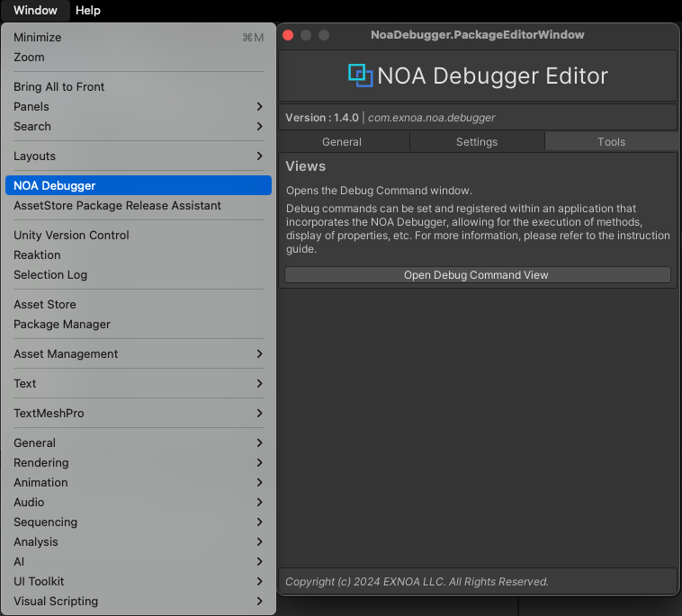682x616 pixels.
Task: Click the NOA Debugger logo icon
Action: pyautogui.click(x=360, y=76)
